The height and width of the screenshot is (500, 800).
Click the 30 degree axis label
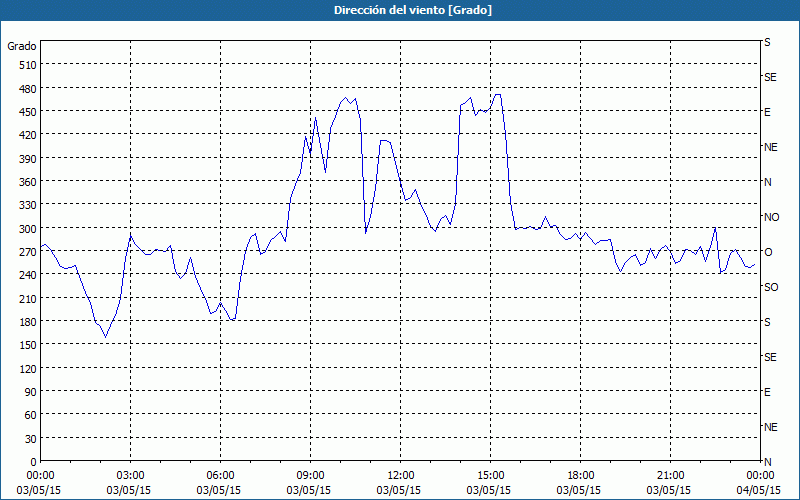31,439
